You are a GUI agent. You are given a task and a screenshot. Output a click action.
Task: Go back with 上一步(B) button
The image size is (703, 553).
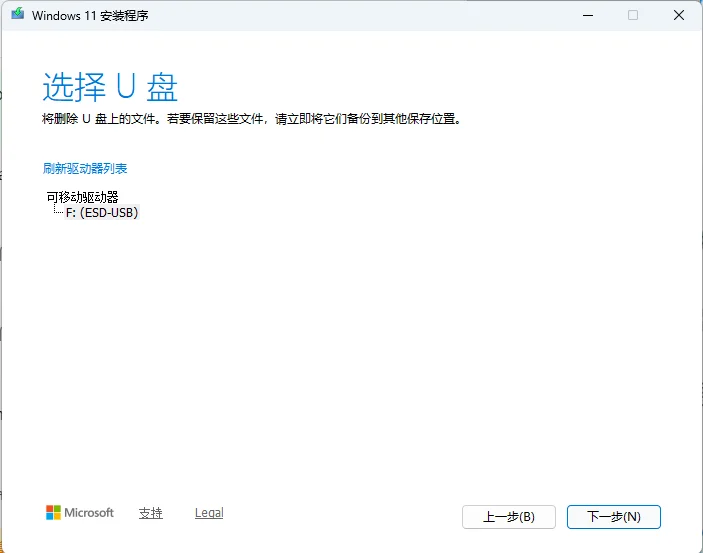tap(509, 517)
